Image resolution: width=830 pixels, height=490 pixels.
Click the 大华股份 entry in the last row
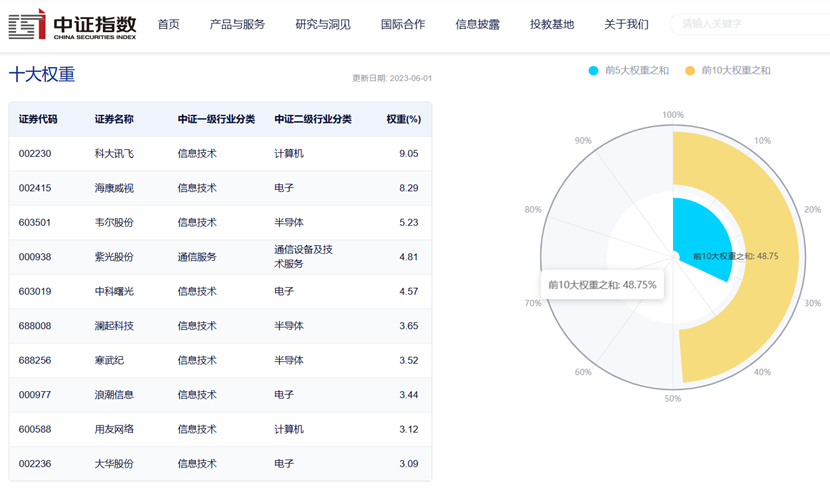coord(114,464)
